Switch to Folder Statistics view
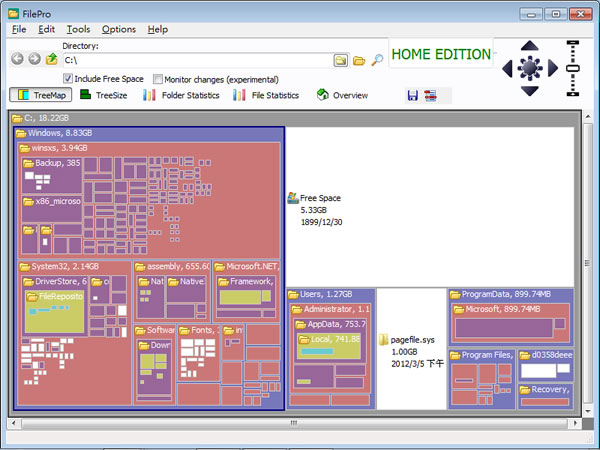 [x=180, y=95]
